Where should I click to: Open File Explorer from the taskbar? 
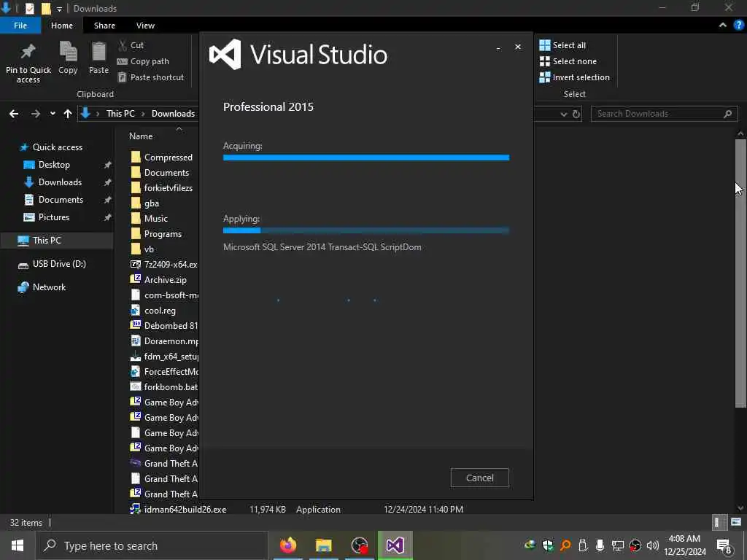click(323, 545)
